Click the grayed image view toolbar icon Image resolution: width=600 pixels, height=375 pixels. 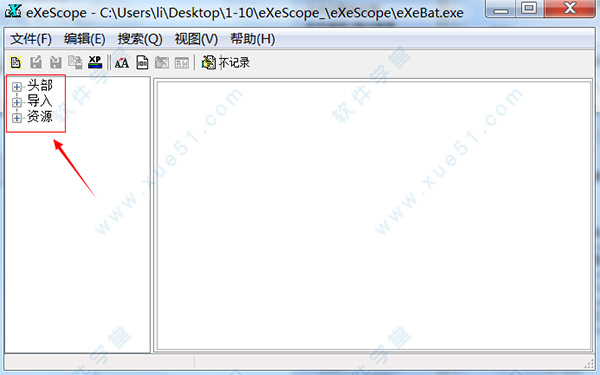click(x=162, y=63)
